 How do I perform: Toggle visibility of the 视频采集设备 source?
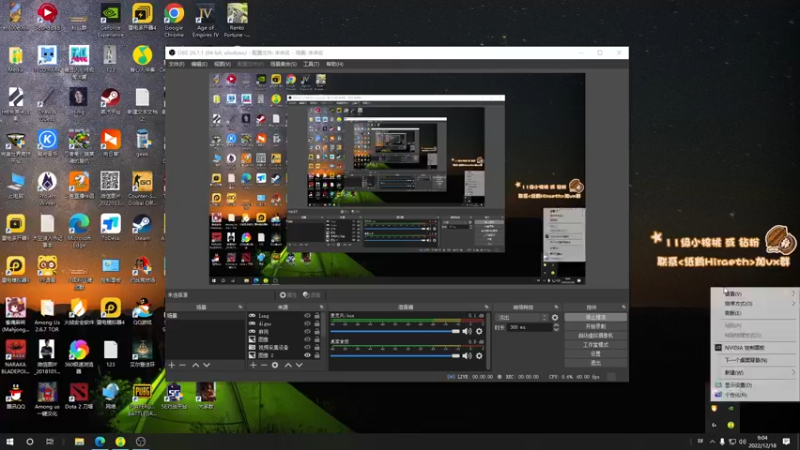[307, 347]
